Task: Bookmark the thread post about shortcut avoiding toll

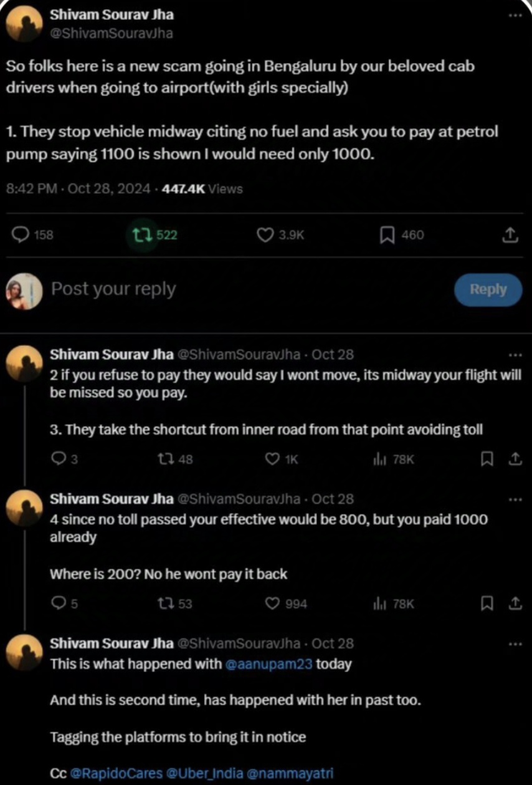Action: coord(488,460)
